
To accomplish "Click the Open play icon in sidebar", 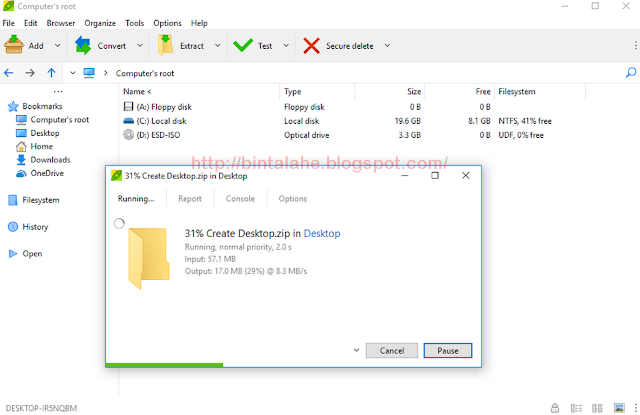I will (x=13, y=254).
